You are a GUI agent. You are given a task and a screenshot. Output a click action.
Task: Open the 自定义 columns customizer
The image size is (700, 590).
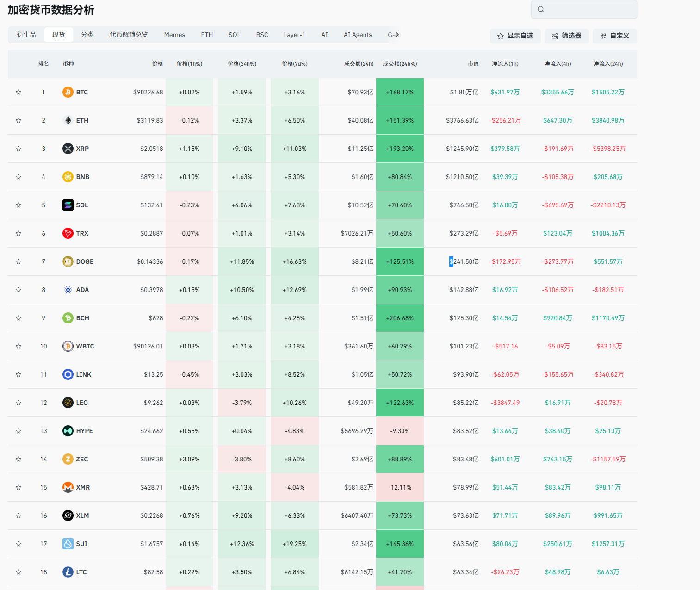[614, 36]
